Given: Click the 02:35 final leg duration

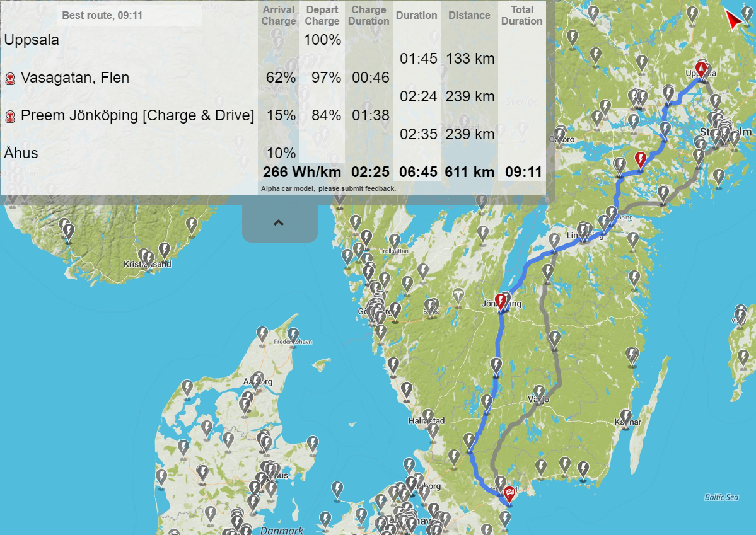Looking at the screenshot, I should pos(419,134).
